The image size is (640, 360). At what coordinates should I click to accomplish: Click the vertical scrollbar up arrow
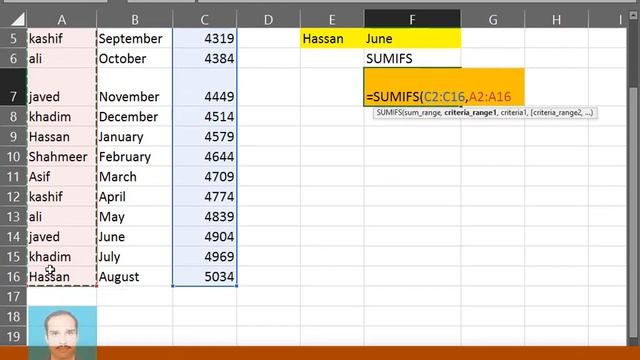pos(633,16)
